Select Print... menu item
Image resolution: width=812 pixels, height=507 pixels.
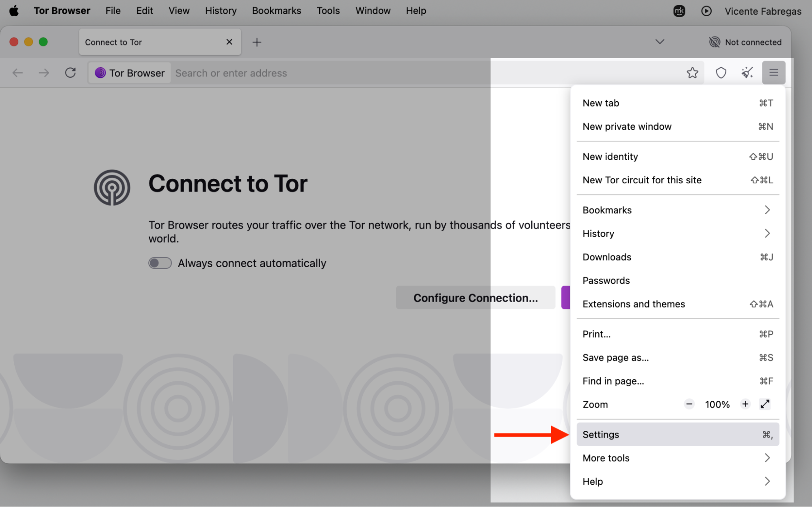(x=678, y=334)
